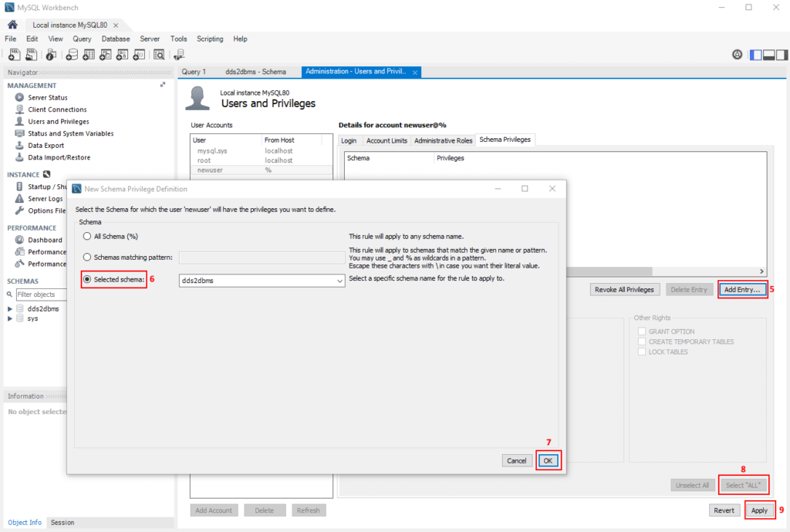Click the Server Logs warning icon

tap(19, 198)
